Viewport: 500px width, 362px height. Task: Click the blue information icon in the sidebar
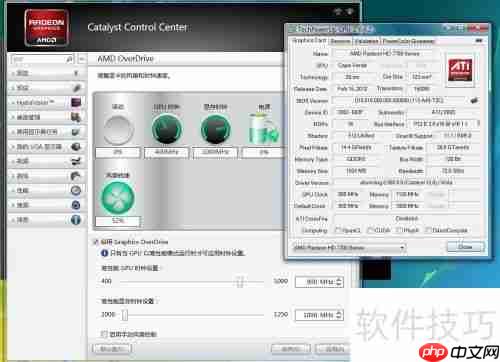76,220
